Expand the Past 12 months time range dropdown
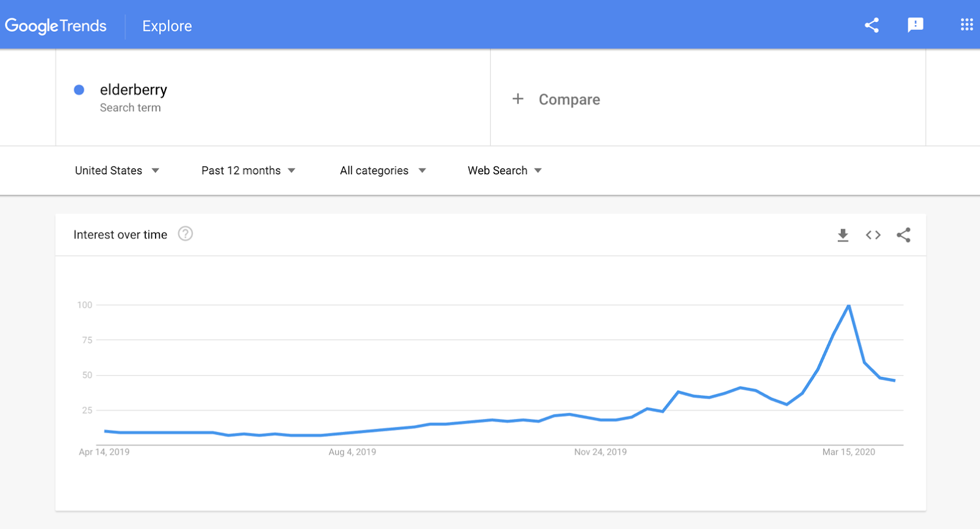 [248, 170]
